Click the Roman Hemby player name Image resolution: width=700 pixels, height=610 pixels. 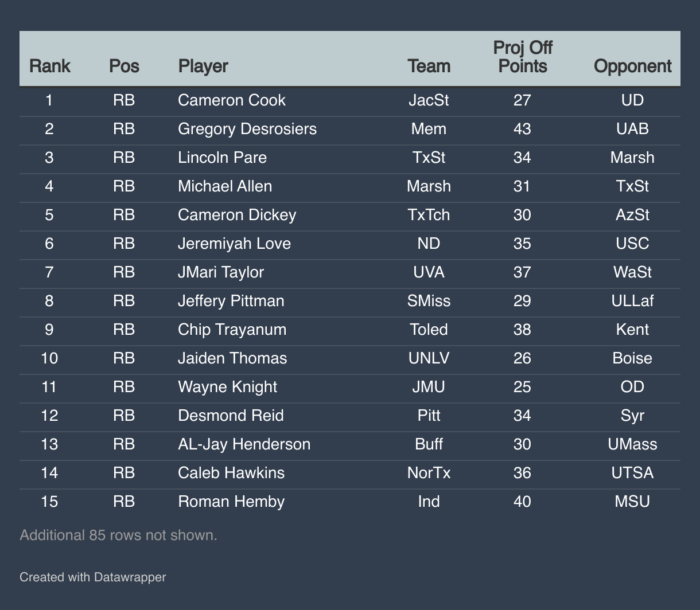click(231, 502)
